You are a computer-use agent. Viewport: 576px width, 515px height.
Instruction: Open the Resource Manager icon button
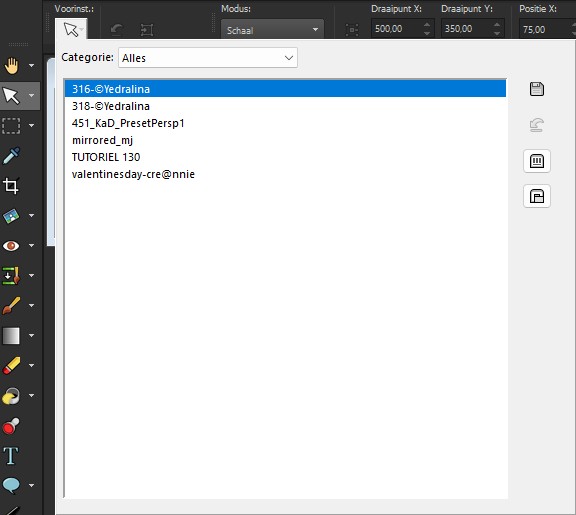pyautogui.click(x=537, y=161)
